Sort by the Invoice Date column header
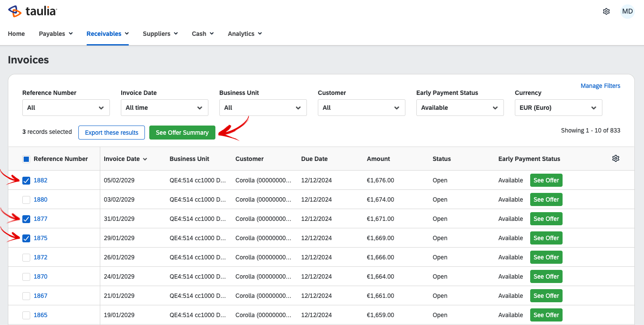The image size is (644, 325). point(125,159)
